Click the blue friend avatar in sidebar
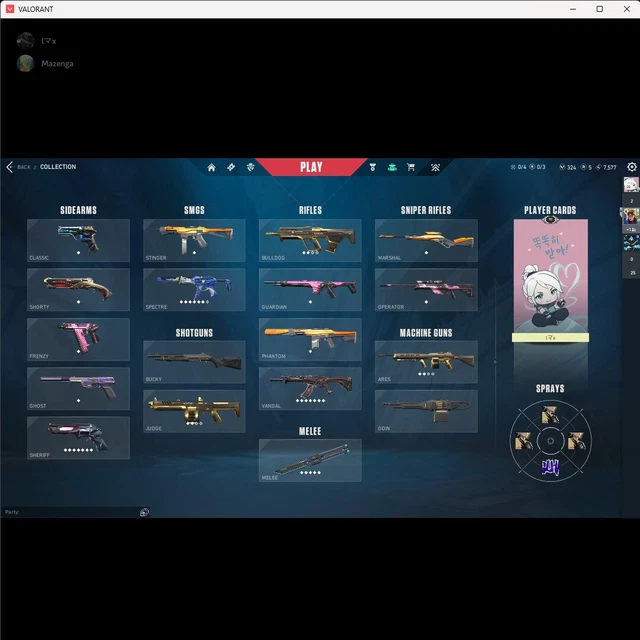 tap(631, 243)
